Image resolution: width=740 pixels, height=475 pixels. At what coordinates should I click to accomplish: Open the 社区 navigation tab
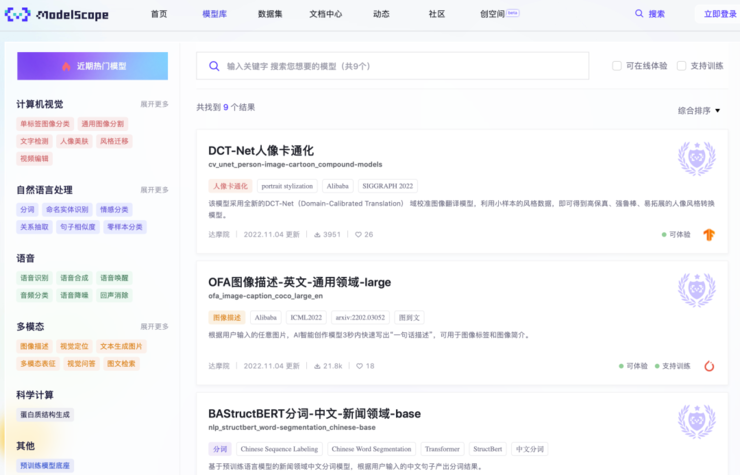pos(437,14)
